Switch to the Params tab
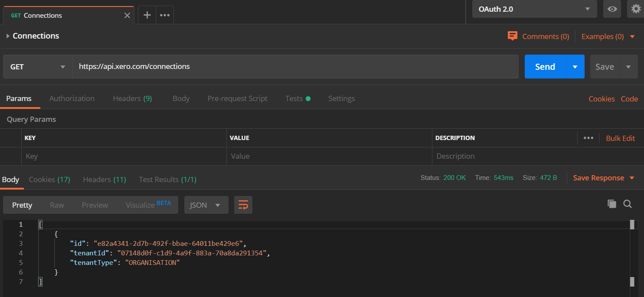This screenshot has height=297, width=644. tap(19, 98)
